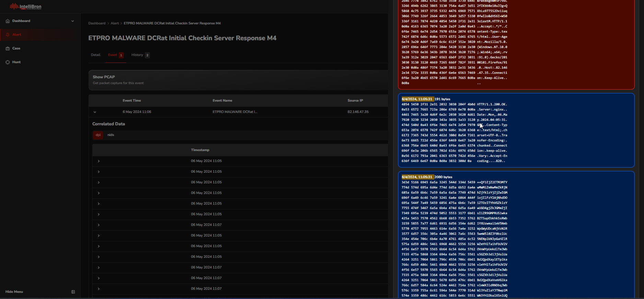Click the Hunt crosshair icon
Screen dimensions: 644x299
[8, 62]
